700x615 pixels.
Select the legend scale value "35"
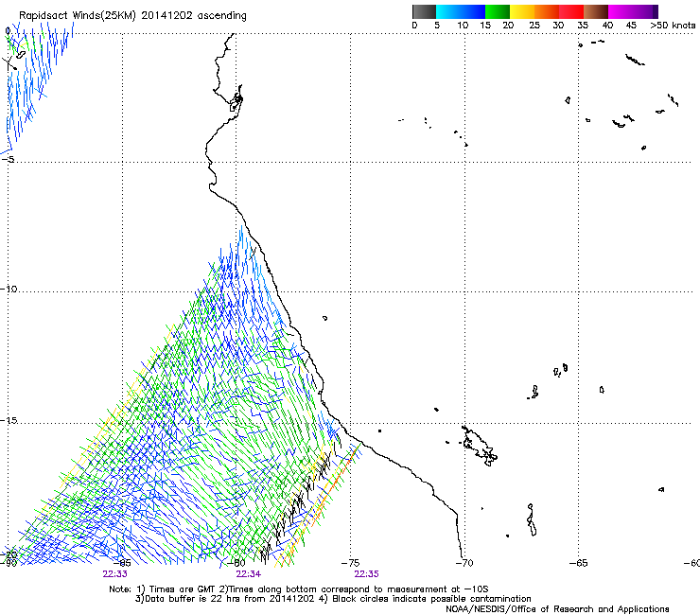coord(583,26)
